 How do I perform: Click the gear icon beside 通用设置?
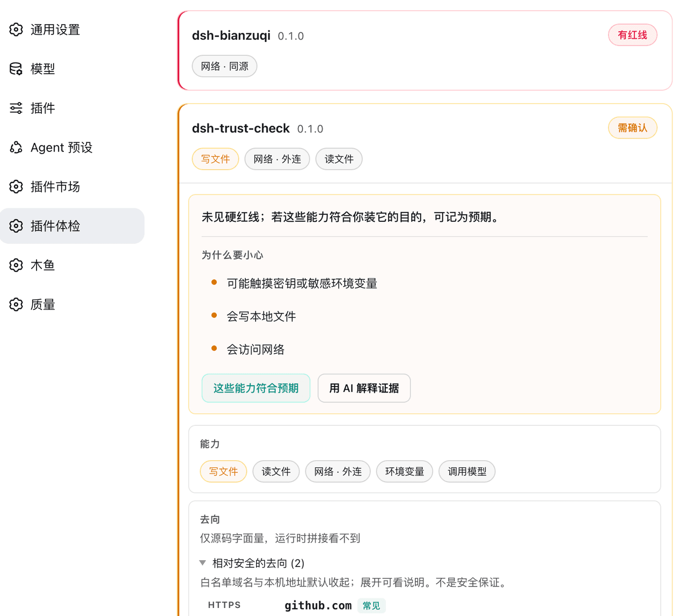tap(16, 30)
